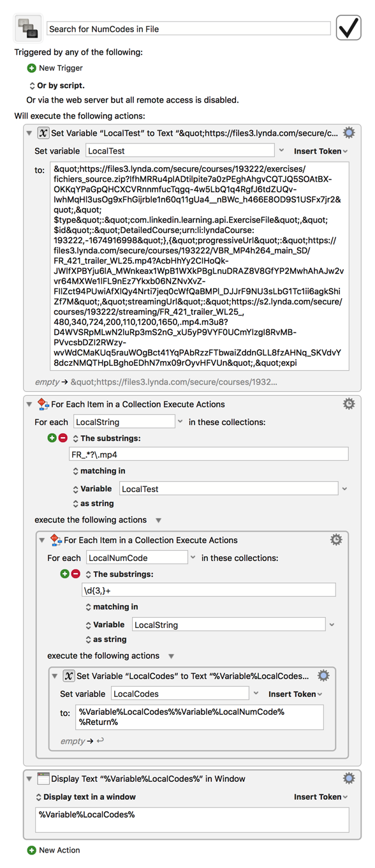The height and width of the screenshot is (868, 375).
Task: Open variable dropdown next to LocalTest matching field
Action: (345, 489)
